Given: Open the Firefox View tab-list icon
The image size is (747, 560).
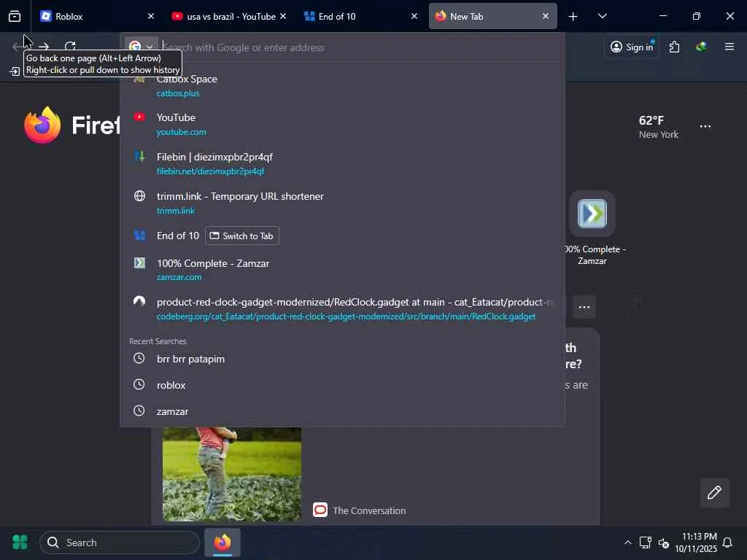Looking at the screenshot, I should click(15, 16).
